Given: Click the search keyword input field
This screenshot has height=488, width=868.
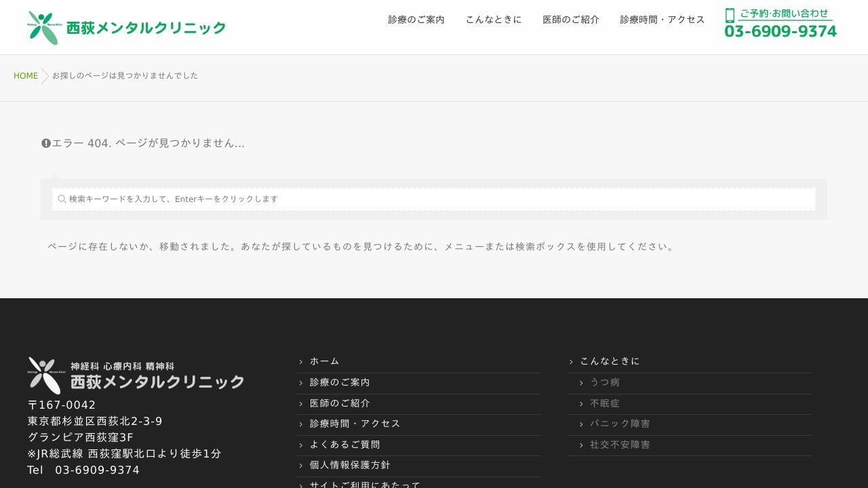Looking at the screenshot, I should point(433,199).
